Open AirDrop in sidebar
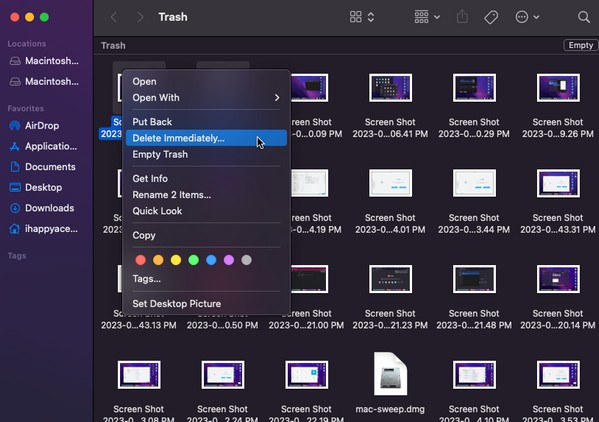Viewport: 599px width, 422px height. [34, 126]
